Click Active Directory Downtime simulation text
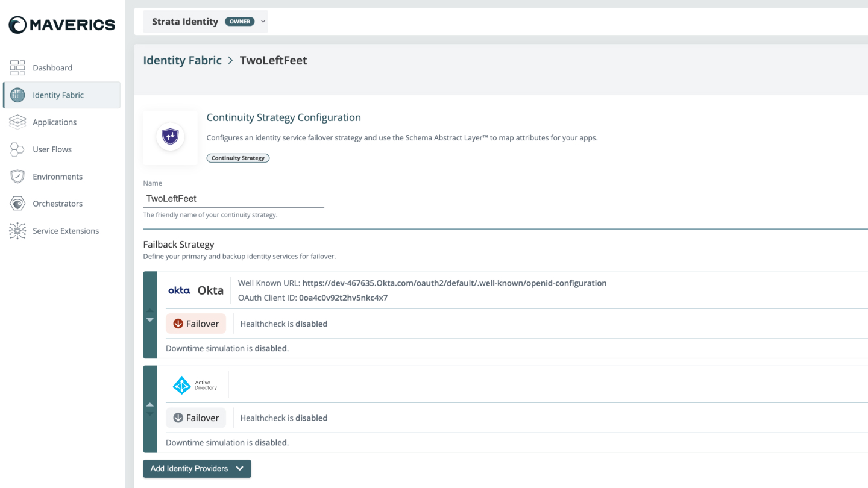 tap(227, 442)
